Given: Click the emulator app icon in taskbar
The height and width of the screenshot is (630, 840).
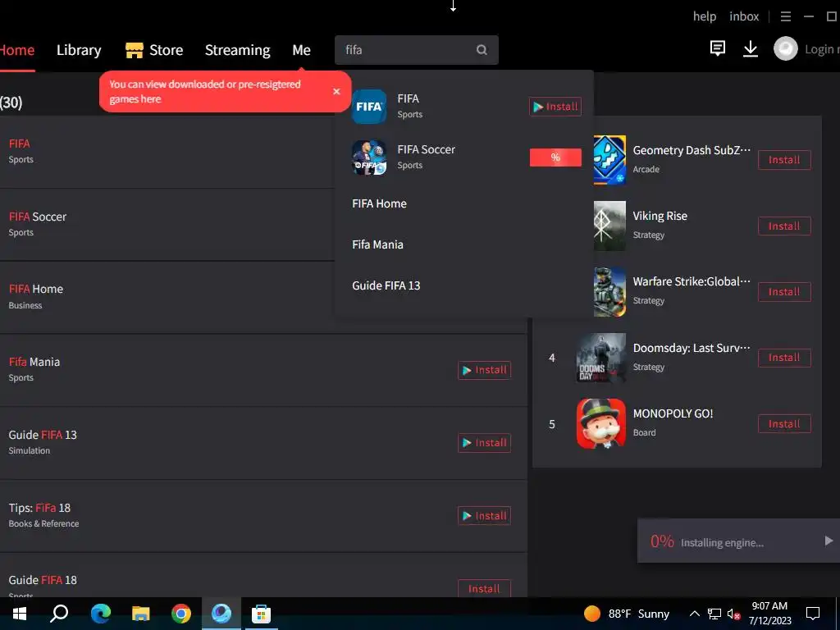Looking at the screenshot, I should 221,613.
